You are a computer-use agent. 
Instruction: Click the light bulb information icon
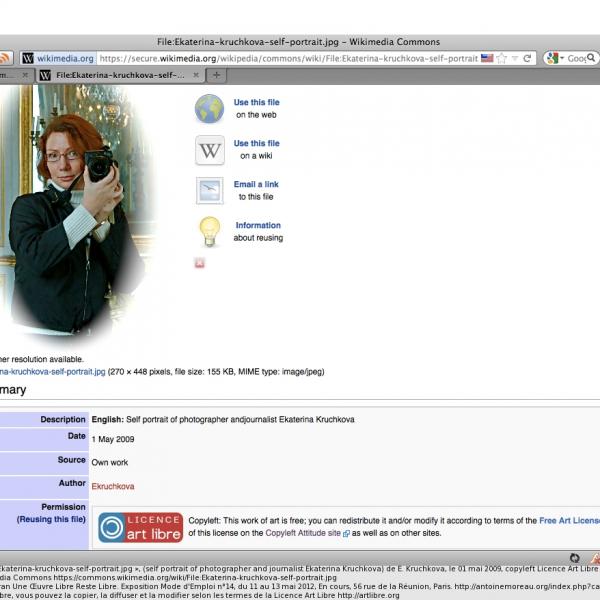coord(210,232)
